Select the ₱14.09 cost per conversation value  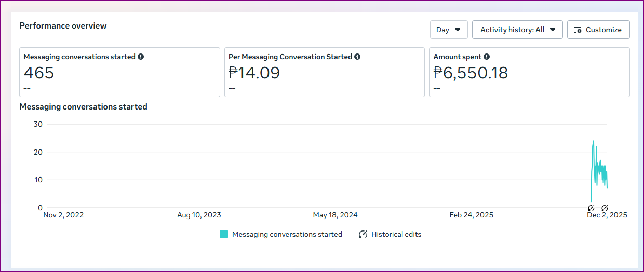tap(254, 73)
